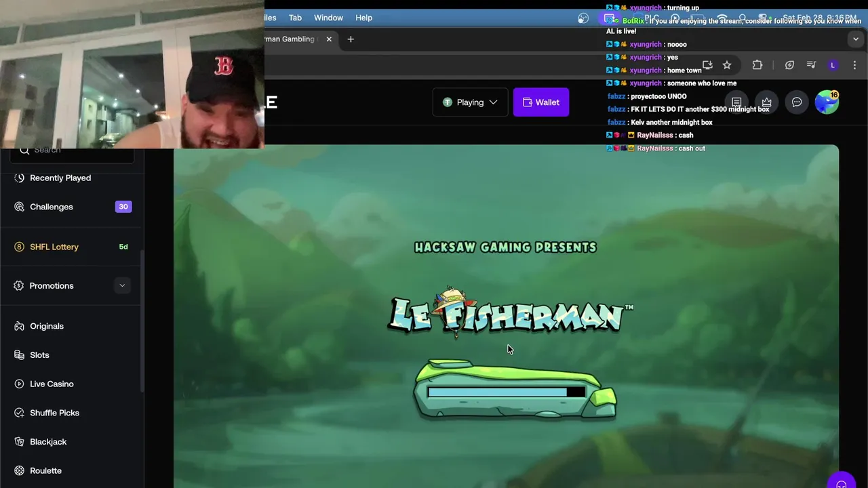
Task: Open browser Extensions puzzle icon
Action: [757, 65]
